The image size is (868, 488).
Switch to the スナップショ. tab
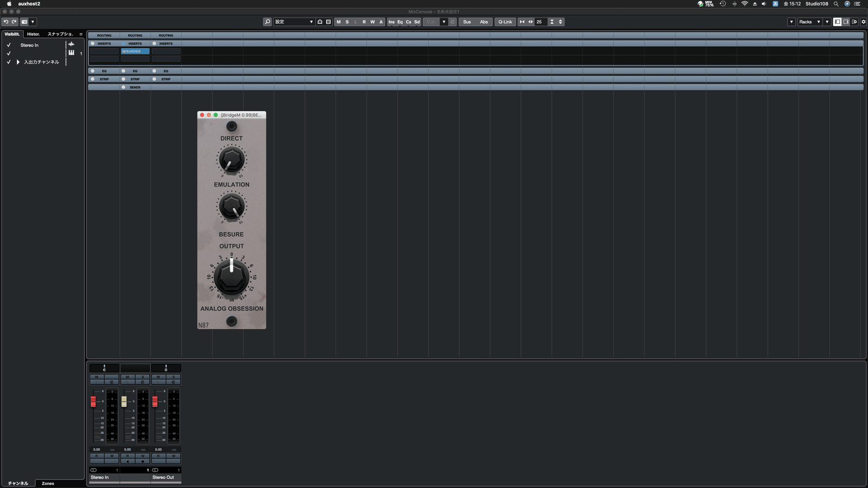tap(60, 34)
